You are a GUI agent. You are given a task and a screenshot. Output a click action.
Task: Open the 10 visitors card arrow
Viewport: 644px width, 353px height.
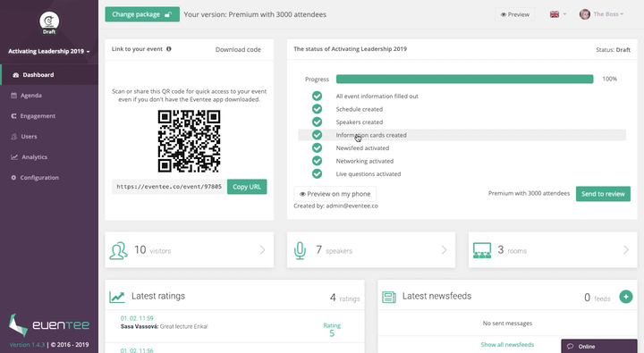tap(262, 249)
